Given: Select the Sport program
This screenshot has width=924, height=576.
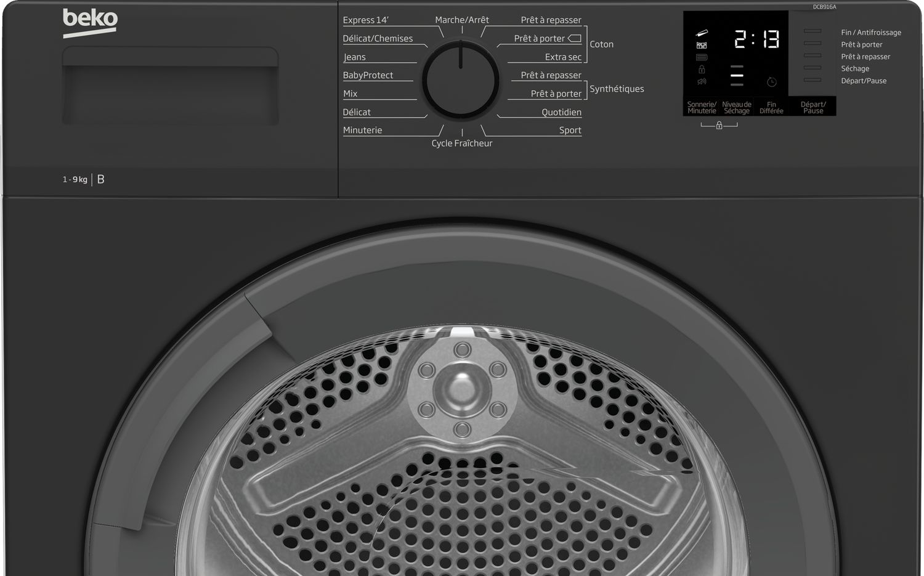Looking at the screenshot, I should [x=570, y=130].
